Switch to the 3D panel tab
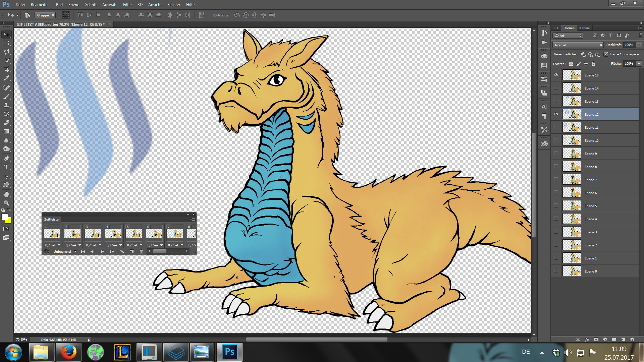 click(556, 28)
